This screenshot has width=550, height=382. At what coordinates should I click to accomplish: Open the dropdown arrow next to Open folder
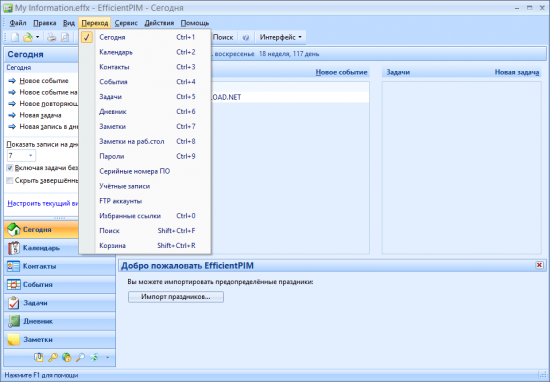pyautogui.click(x=38, y=37)
